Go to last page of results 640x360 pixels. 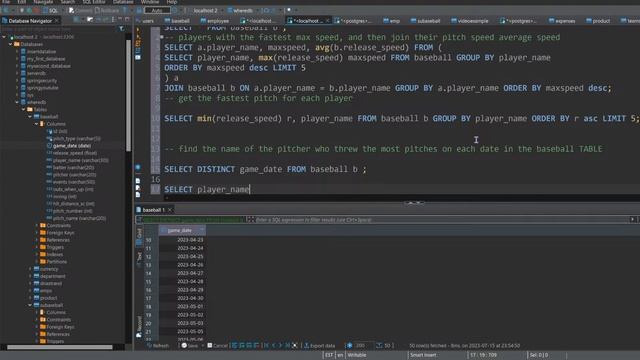(287, 345)
